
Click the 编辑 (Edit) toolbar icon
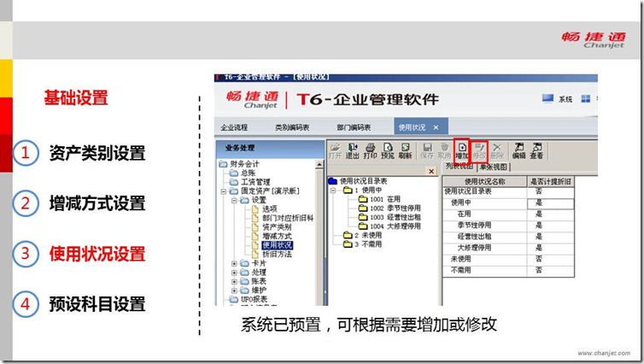[518, 150]
